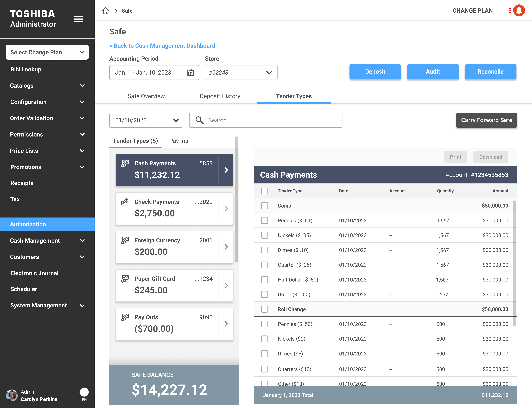
Task: Open the Store #02243 dropdown
Action: [x=241, y=73]
